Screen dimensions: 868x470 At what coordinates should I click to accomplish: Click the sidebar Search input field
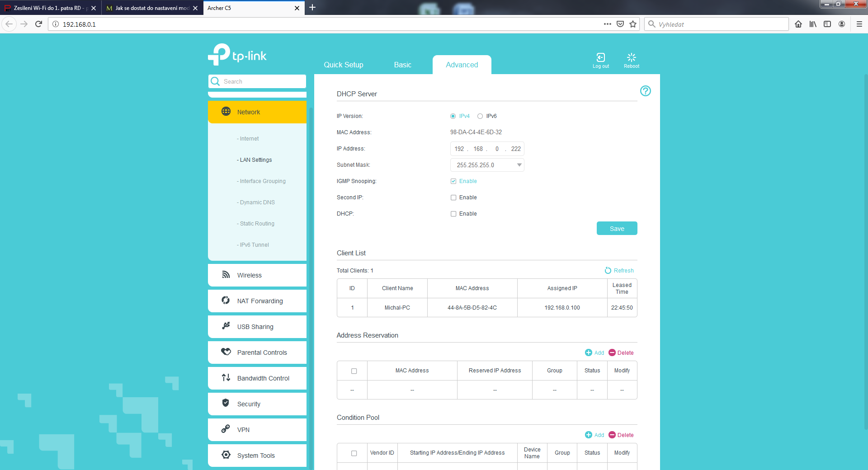click(x=257, y=81)
